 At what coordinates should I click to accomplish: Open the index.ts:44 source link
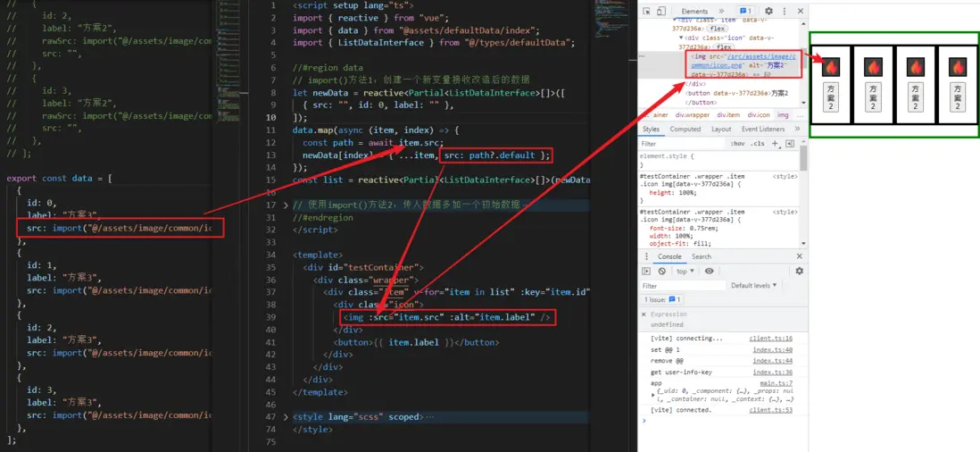[x=773, y=361]
